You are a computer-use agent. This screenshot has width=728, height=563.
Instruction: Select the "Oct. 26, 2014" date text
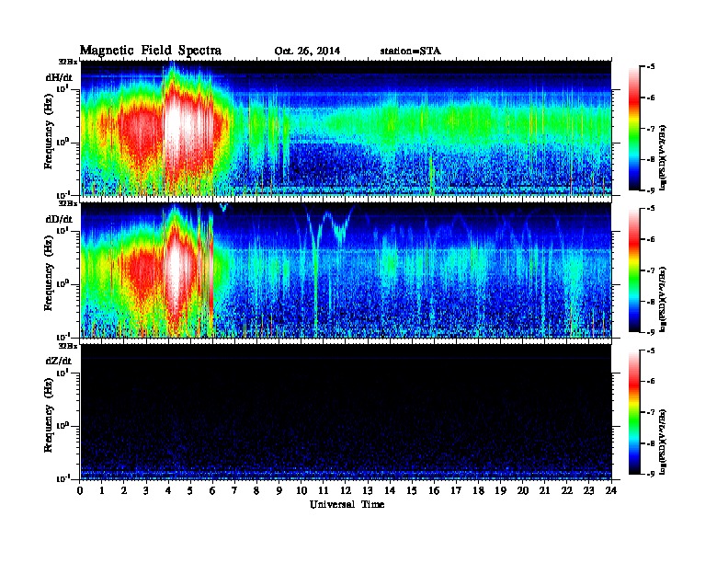click(x=307, y=52)
